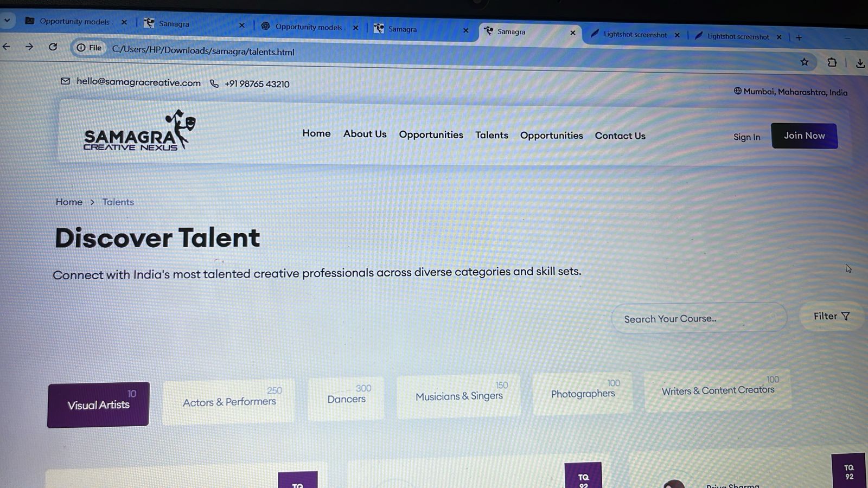Screen dimensions: 868x488
Task: Open the browser extensions puzzle icon
Action: 832,62
